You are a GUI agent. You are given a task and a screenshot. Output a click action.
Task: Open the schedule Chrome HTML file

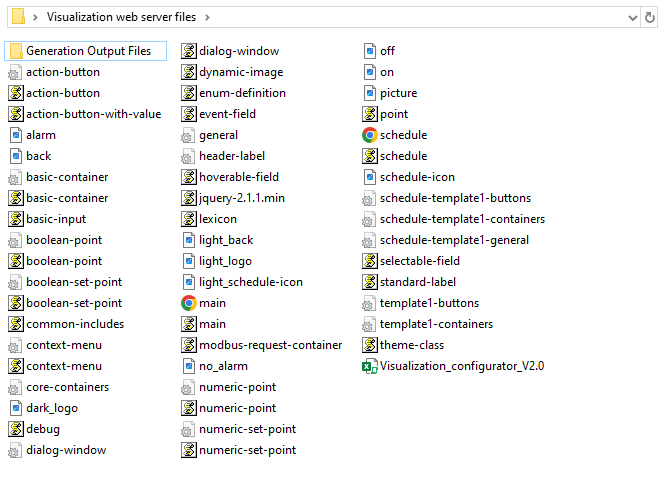[402, 135]
